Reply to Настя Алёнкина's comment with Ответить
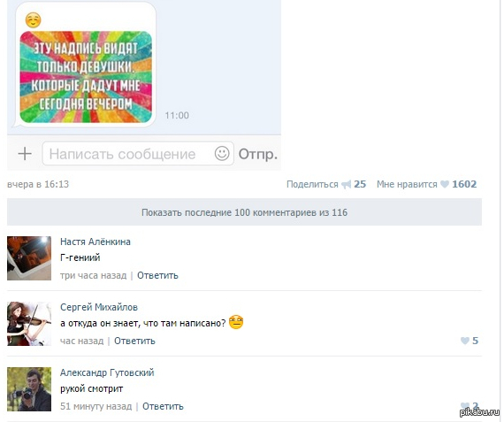Viewport: 504px width, 422px height. [x=157, y=275]
